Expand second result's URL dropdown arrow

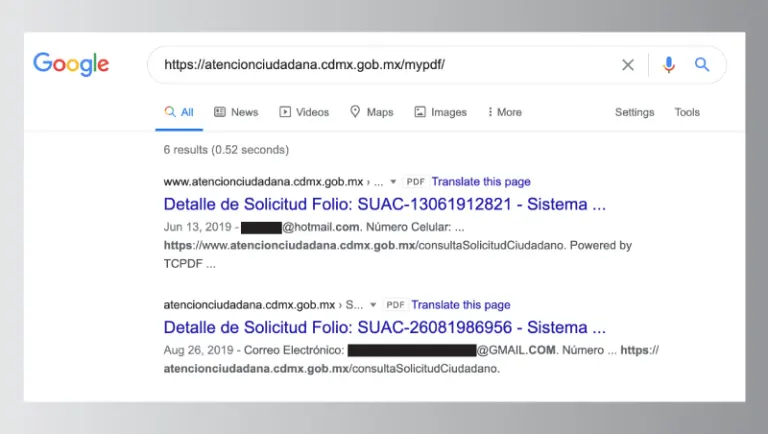click(x=373, y=305)
